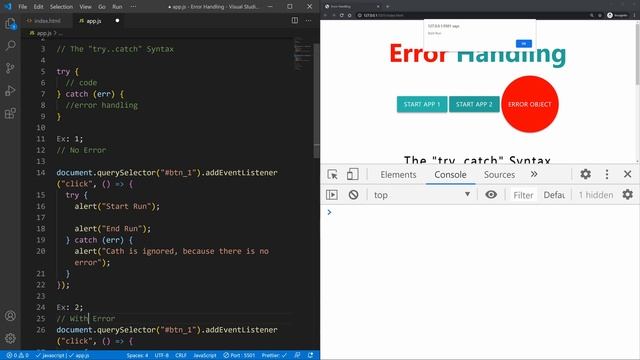Click the START APP 1 button

pos(422,104)
